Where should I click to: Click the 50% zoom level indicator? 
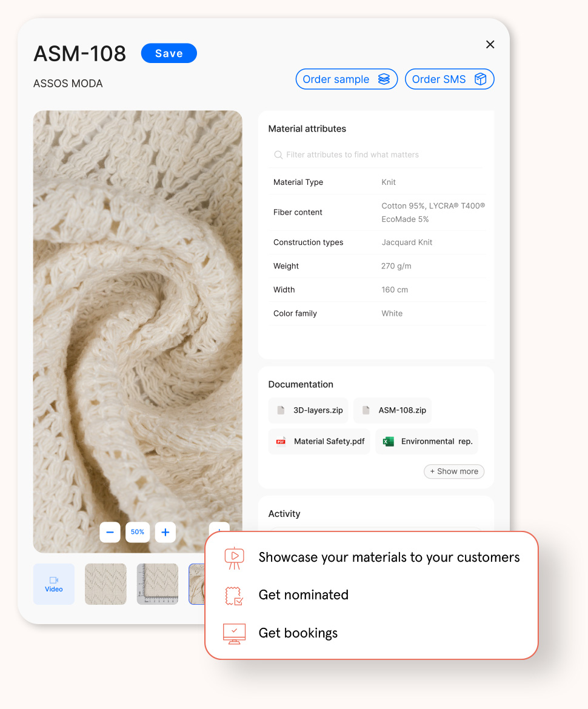pos(138,532)
